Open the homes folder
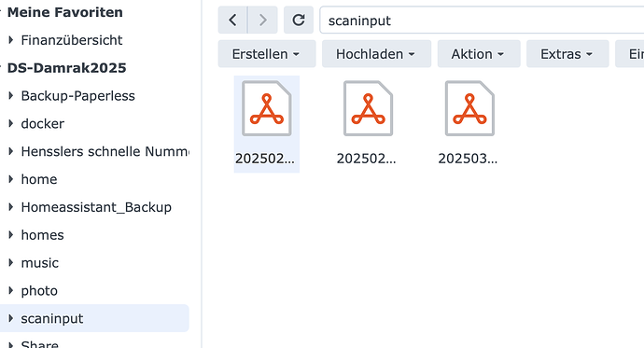 click(x=42, y=235)
